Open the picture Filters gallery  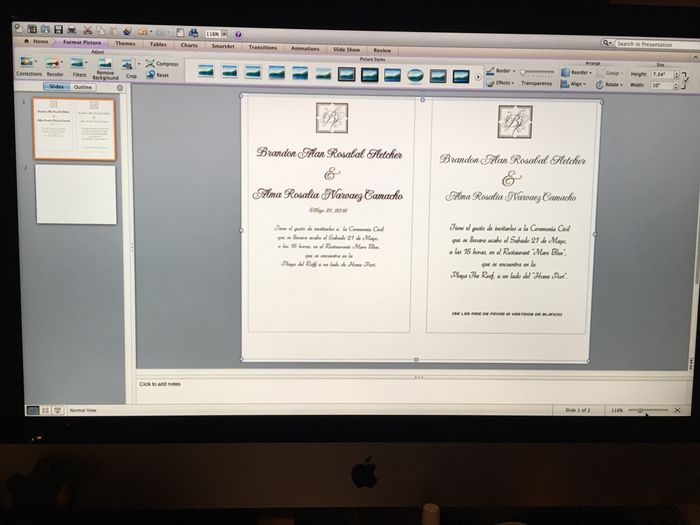(x=79, y=67)
